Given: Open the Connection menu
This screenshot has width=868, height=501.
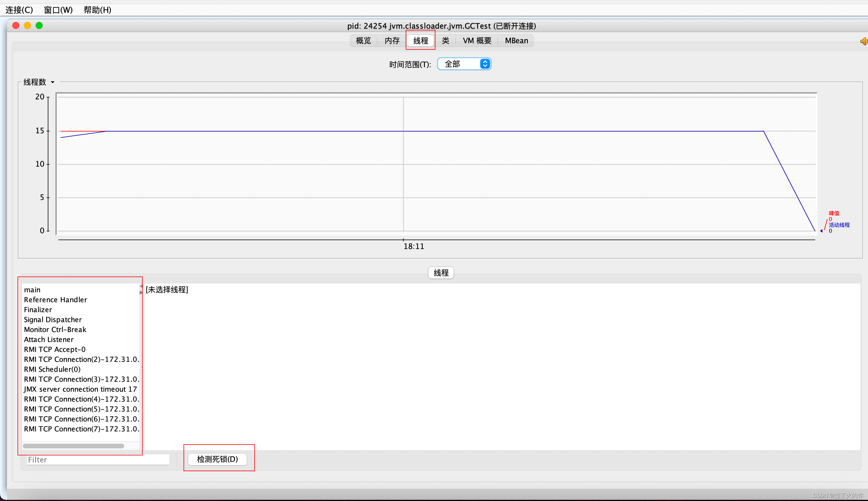Looking at the screenshot, I should tap(19, 10).
